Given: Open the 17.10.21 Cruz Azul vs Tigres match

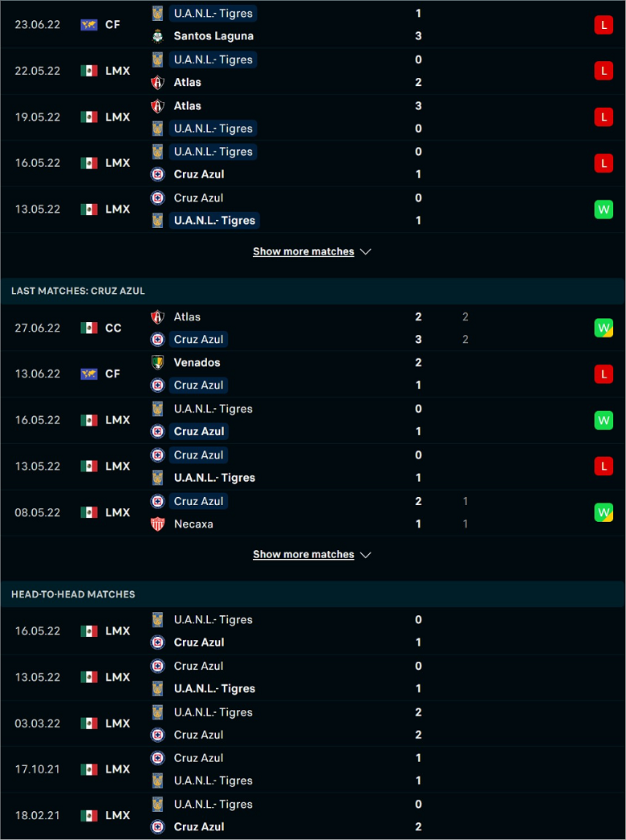Looking at the screenshot, I should 313,770.
